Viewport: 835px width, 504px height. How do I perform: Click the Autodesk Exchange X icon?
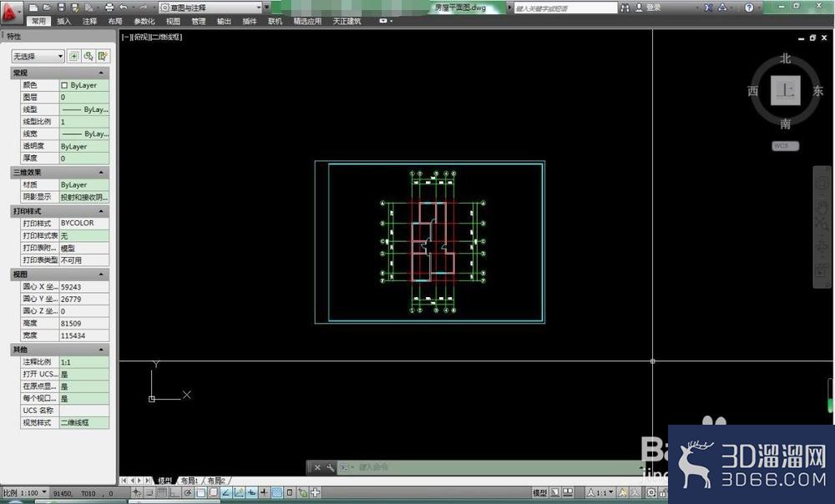[708, 8]
